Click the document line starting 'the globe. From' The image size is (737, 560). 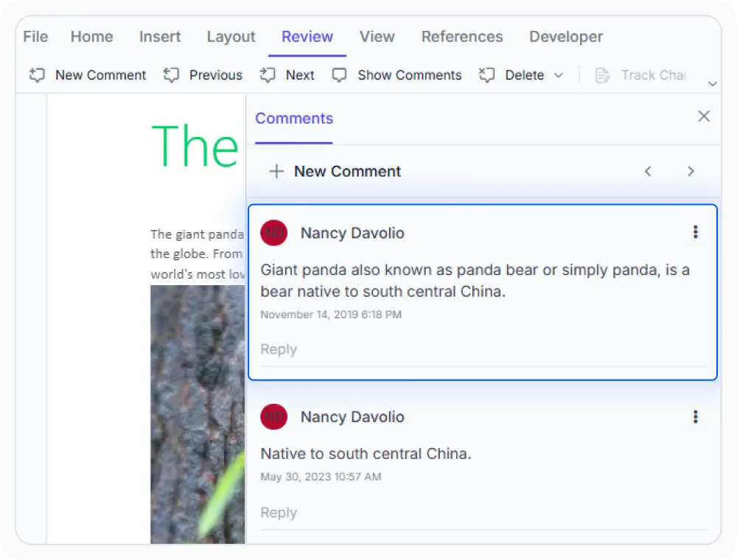197,253
